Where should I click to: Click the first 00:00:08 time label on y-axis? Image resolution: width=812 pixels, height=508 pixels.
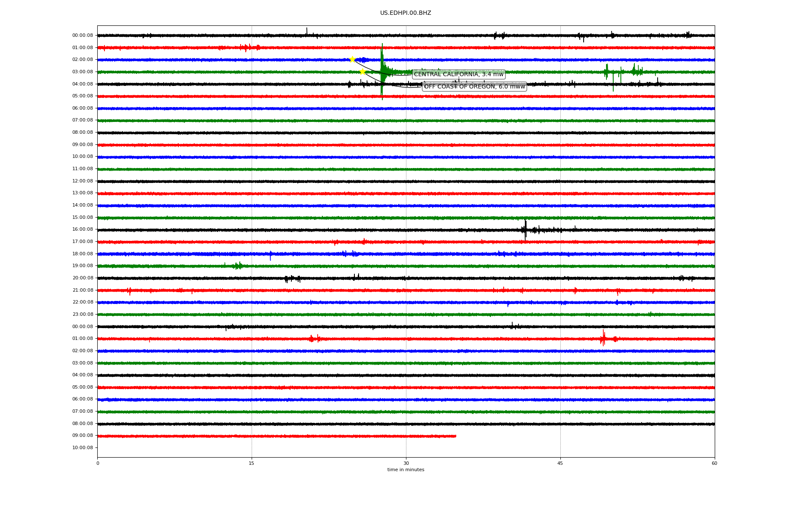pos(82,36)
